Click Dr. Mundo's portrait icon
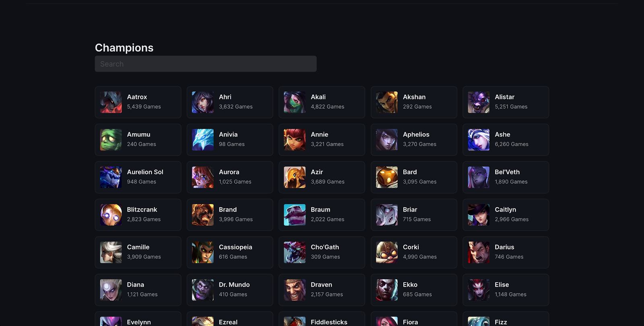 click(x=203, y=290)
